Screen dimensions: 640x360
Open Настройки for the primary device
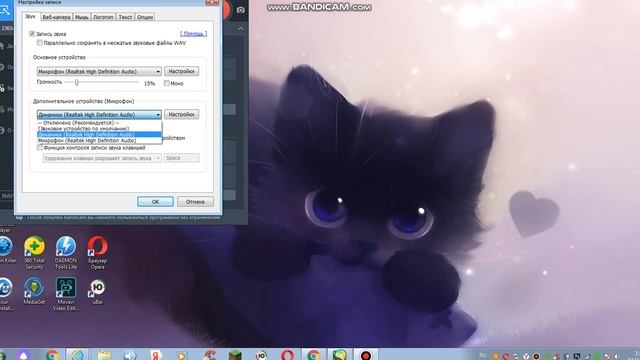[x=182, y=71]
